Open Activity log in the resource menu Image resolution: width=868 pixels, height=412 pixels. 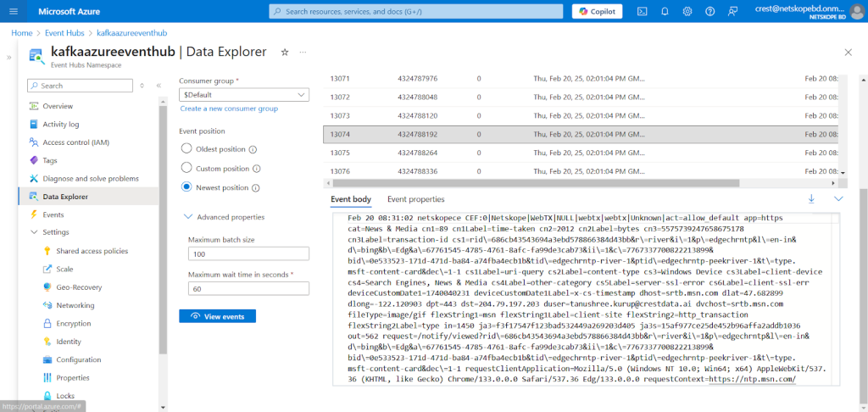(61, 125)
